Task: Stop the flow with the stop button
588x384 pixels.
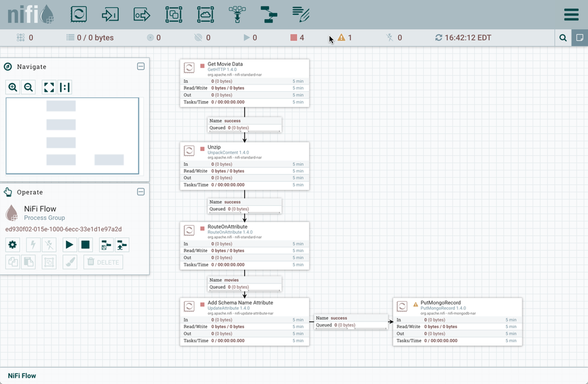Action: coord(85,245)
